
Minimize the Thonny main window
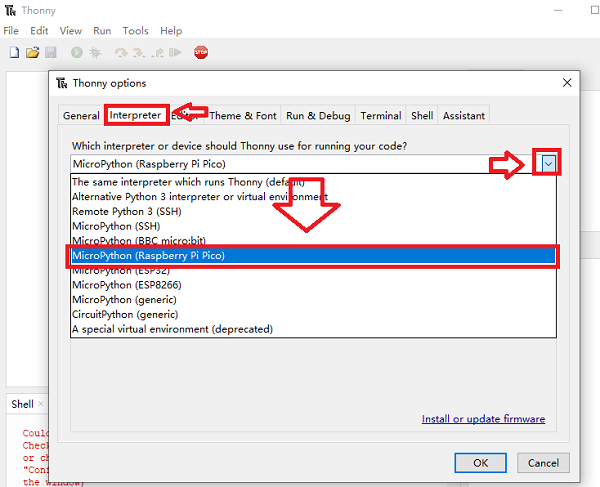click(558, 10)
